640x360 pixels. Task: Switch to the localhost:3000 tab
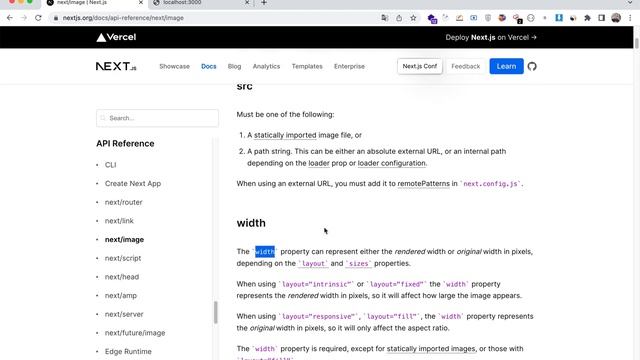(x=200, y=3)
